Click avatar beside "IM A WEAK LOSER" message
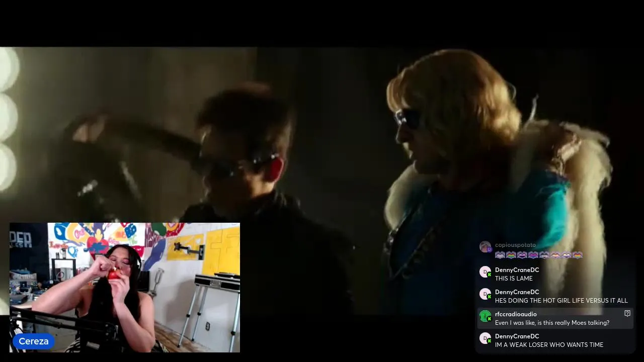Screen dimensions: 644x362 point(485,338)
